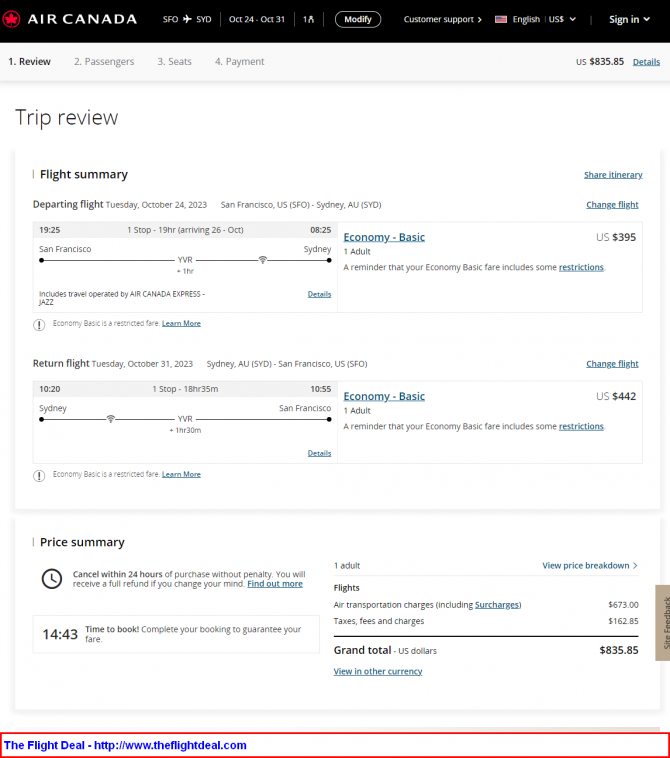Open Details link in departing flight card
Screen dimensions: 670x758
point(320,294)
